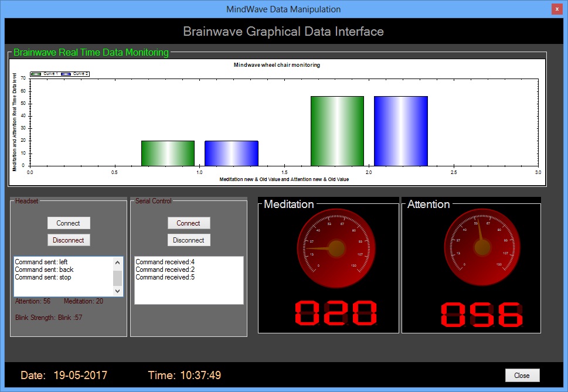
Task: Click the blue Curve 2 legend swatch
Action: point(64,74)
